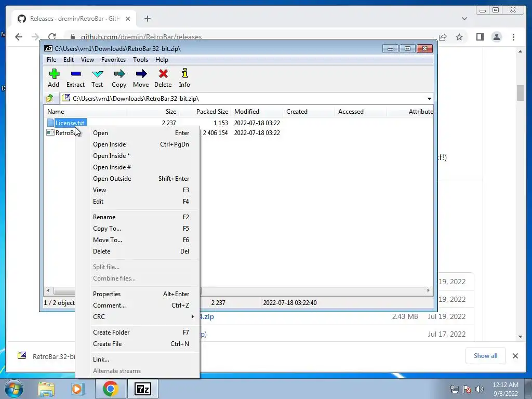Go up one folder level icon

[x=49, y=98]
